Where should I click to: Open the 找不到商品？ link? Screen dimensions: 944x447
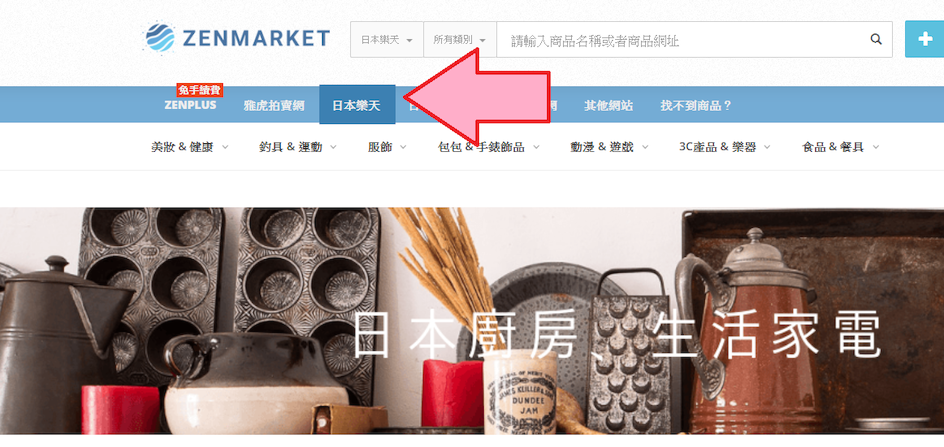click(697, 105)
